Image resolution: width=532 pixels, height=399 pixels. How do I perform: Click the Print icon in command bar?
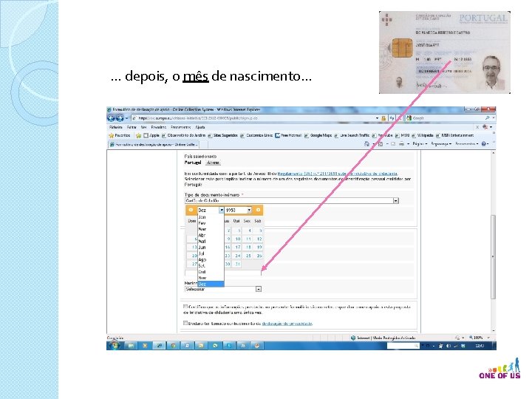tap(401, 144)
